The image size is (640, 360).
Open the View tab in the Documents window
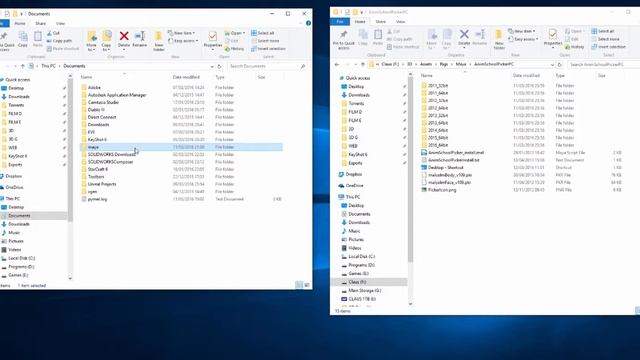click(x=60, y=23)
